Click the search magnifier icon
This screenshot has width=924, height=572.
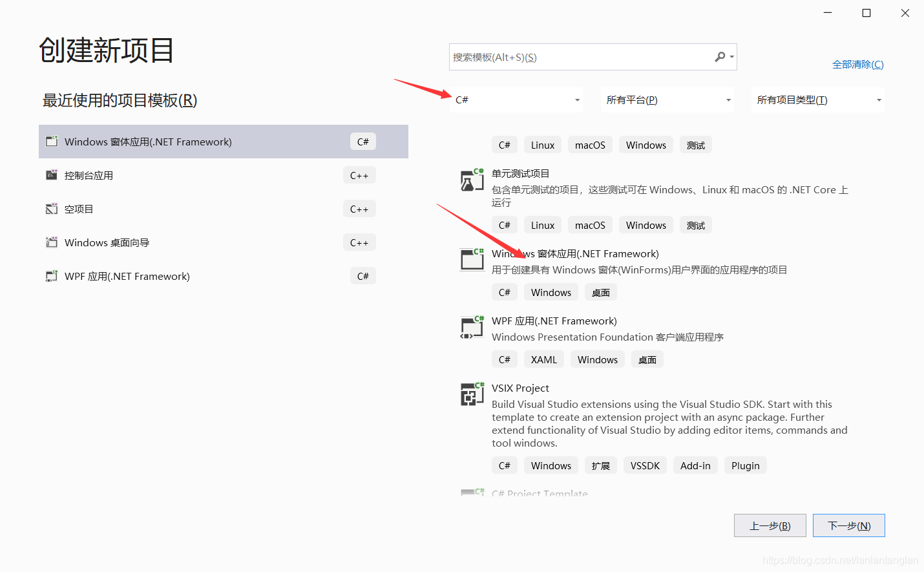(x=720, y=57)
